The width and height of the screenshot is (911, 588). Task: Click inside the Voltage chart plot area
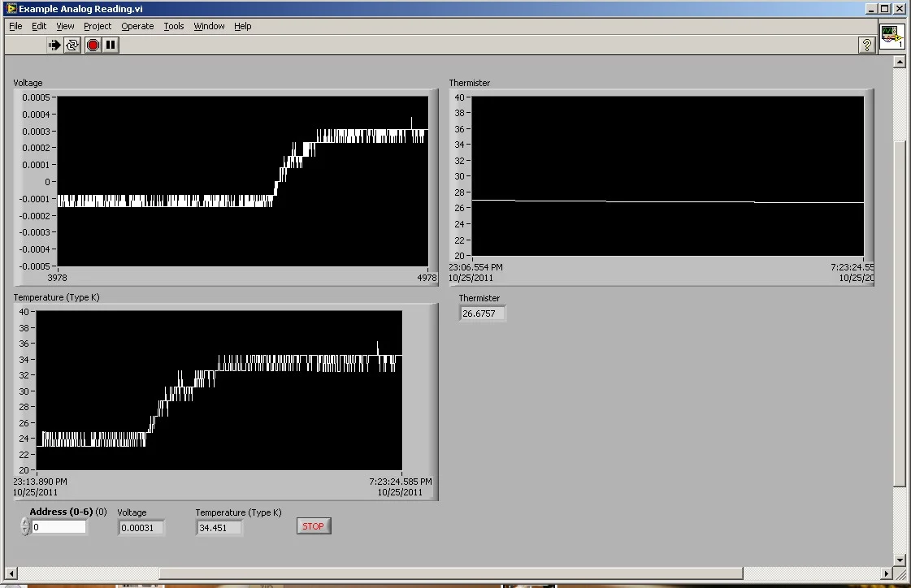pyautogui.click(x=243, y=181)
